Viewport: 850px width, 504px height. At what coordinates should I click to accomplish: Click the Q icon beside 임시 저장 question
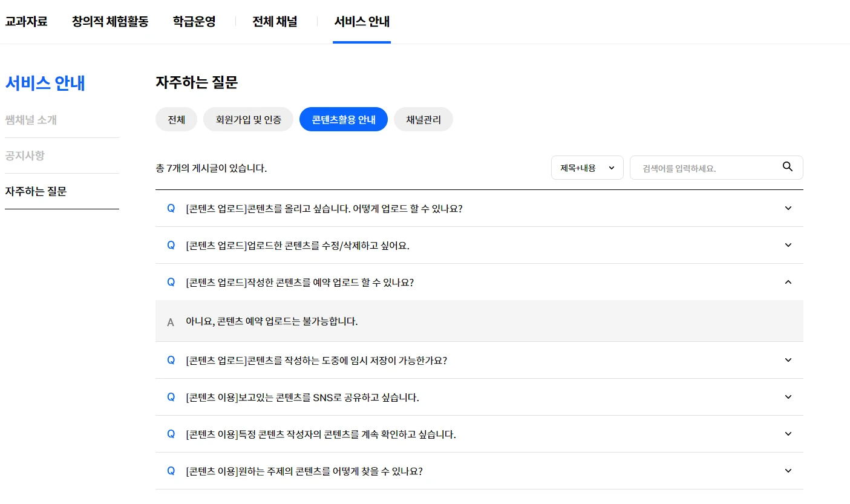(171, 360)
